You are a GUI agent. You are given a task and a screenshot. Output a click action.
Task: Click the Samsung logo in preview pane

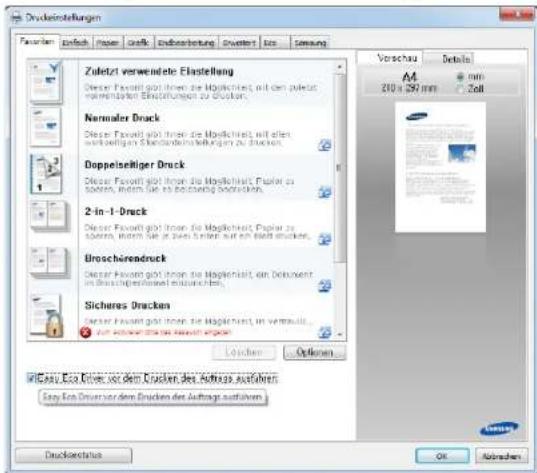pos(499,428)
